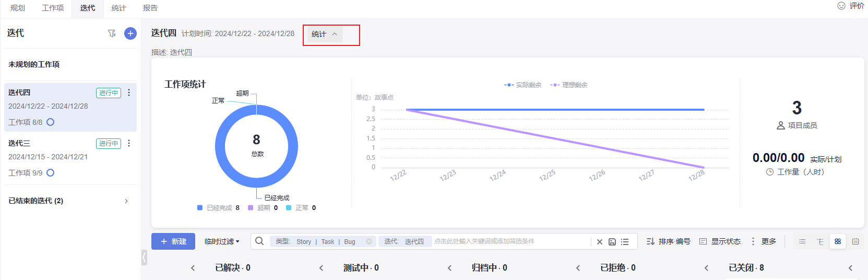868x280 pixels.
Task: Open the 规划 tab
Action: [x=18, y=8]
